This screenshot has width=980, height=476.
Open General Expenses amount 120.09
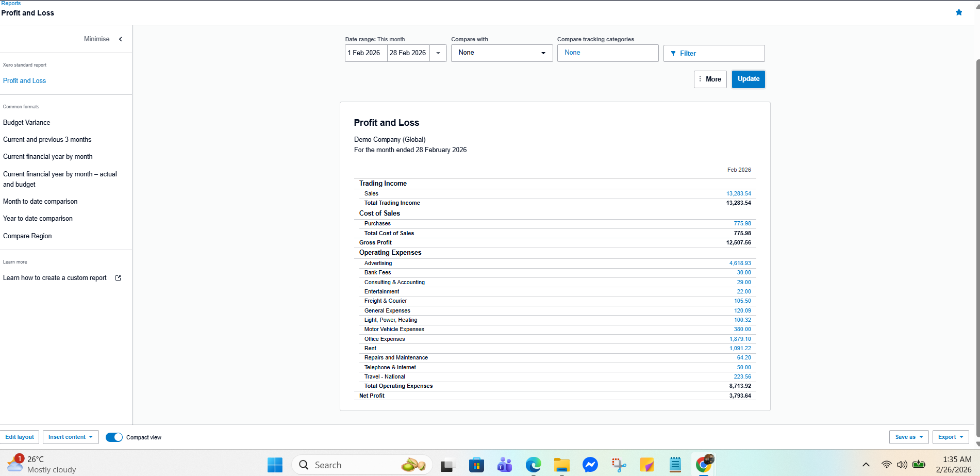pyautogui.click(x=742, y=311)
